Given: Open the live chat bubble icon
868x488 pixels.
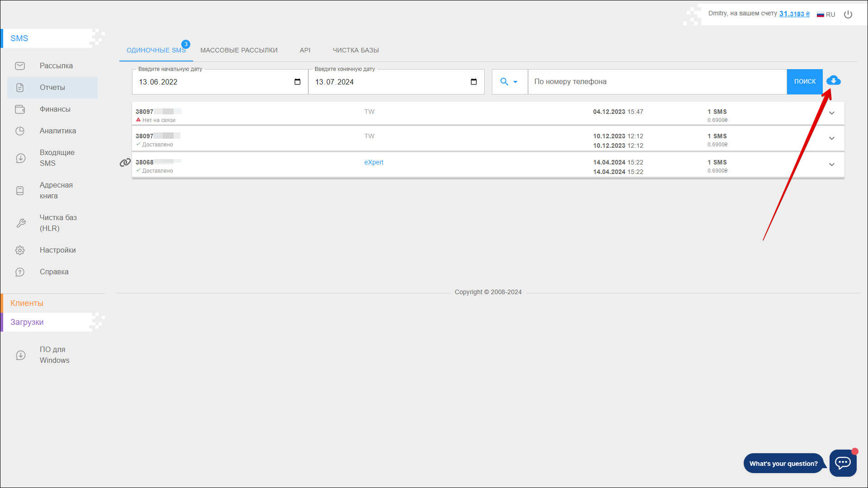Looking at the screenshot, I should (x=843, y=463).
